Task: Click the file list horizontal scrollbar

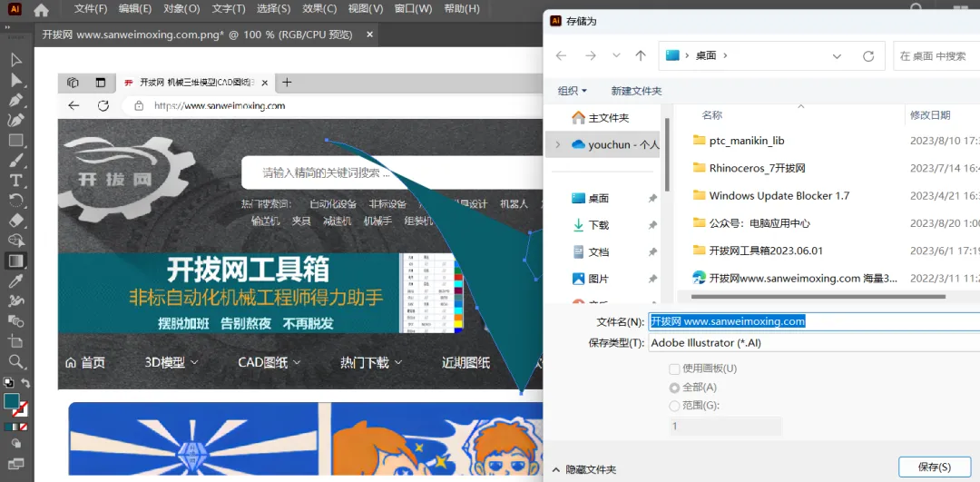Action: 818,296
